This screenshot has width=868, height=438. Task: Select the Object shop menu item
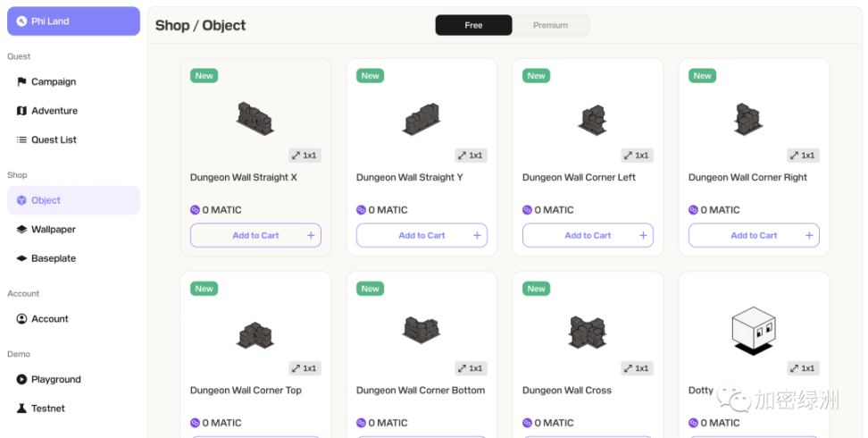(x=73, y=200)
